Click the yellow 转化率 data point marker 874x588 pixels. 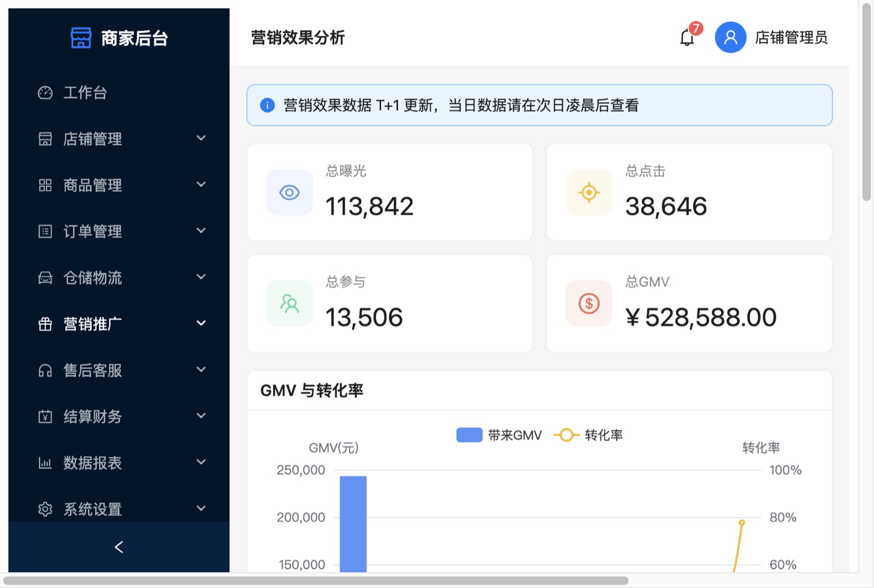[742, 522]
